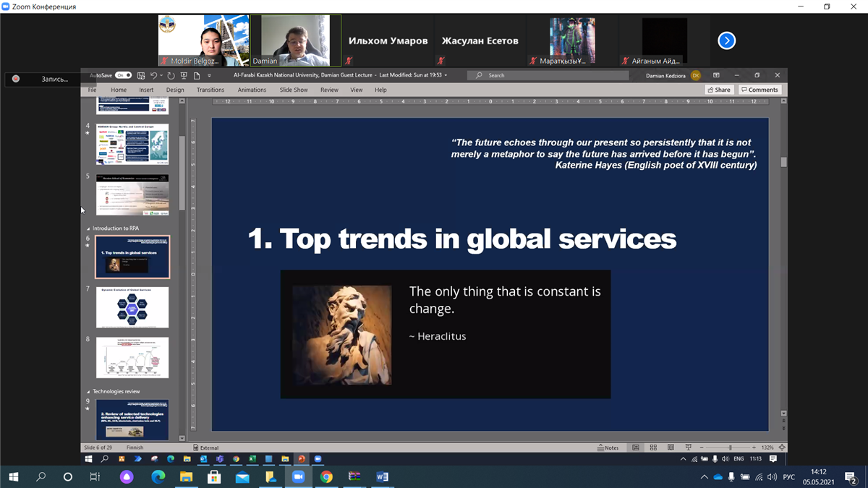868x488 pixels.
Task: Click the Save icon in quick access toolbar
Action: pos(141,75)
